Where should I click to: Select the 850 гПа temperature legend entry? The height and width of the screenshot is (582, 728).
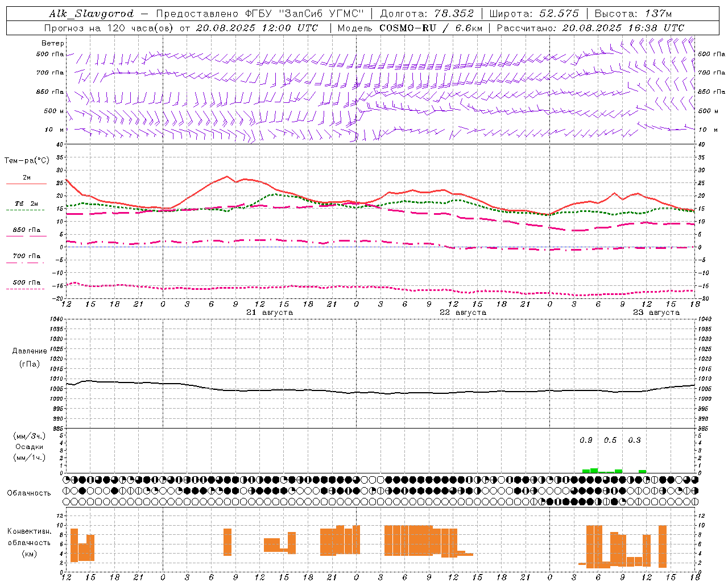click(x=26, y=230)
